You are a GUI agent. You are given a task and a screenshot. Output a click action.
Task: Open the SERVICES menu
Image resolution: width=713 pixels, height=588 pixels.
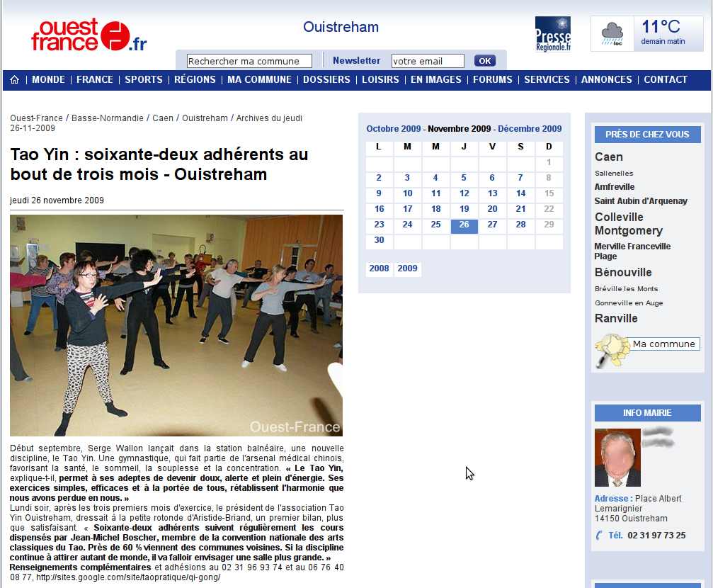547,79
